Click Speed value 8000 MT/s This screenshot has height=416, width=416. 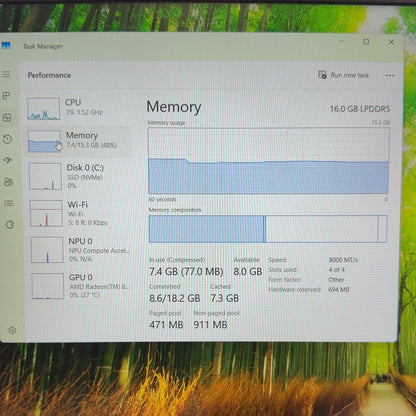click(343, 260)
